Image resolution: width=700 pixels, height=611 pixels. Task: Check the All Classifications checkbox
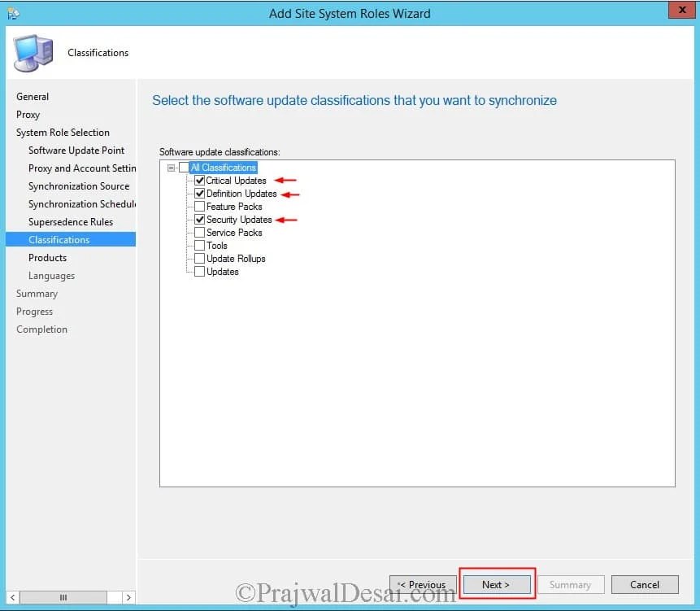pos(185,167)
